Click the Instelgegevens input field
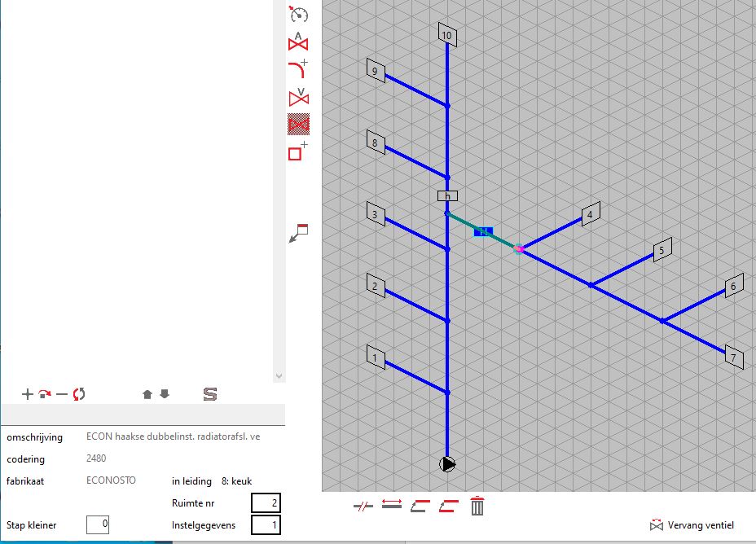This screenshot has width=756, height=544. [x=266, y=525]
